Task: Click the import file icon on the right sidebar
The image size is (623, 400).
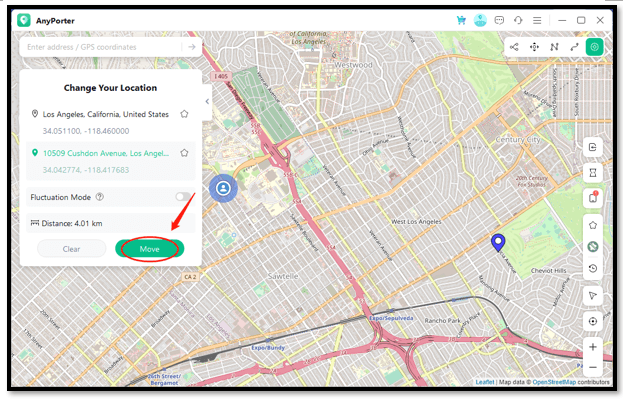Action: (593, 147)
